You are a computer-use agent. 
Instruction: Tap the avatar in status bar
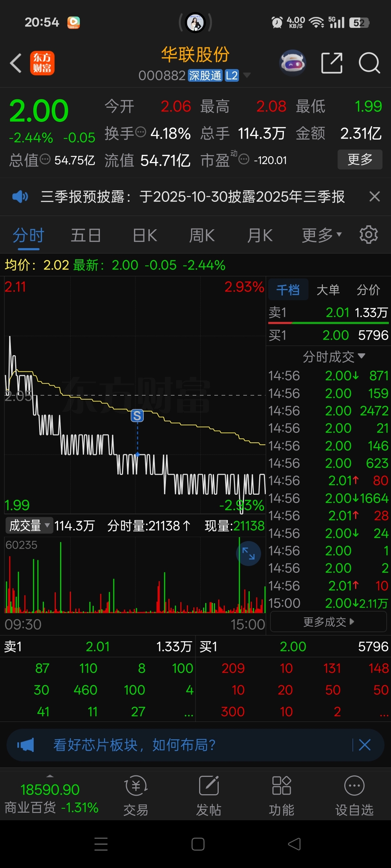[195, 22]
